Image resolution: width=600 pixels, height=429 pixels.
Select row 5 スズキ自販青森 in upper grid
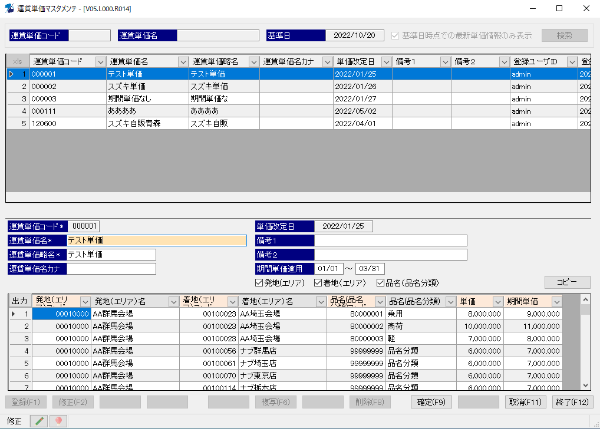(298, 123)
